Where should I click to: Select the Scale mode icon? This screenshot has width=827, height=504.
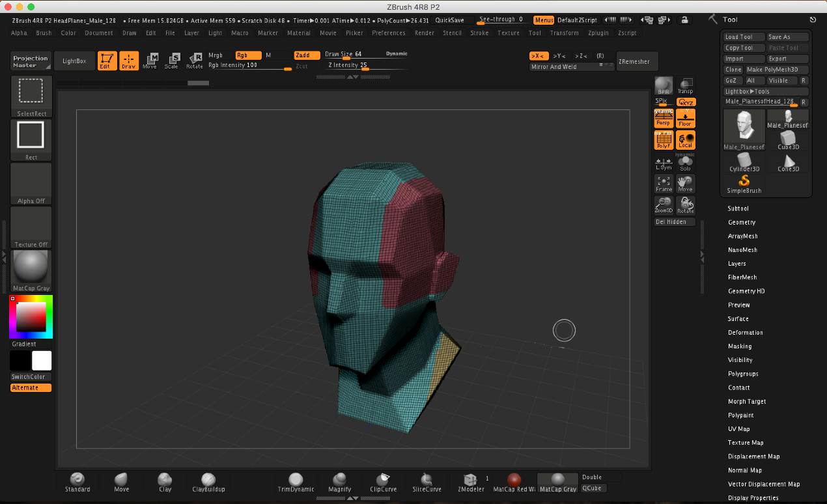click(x=173, y=61)
